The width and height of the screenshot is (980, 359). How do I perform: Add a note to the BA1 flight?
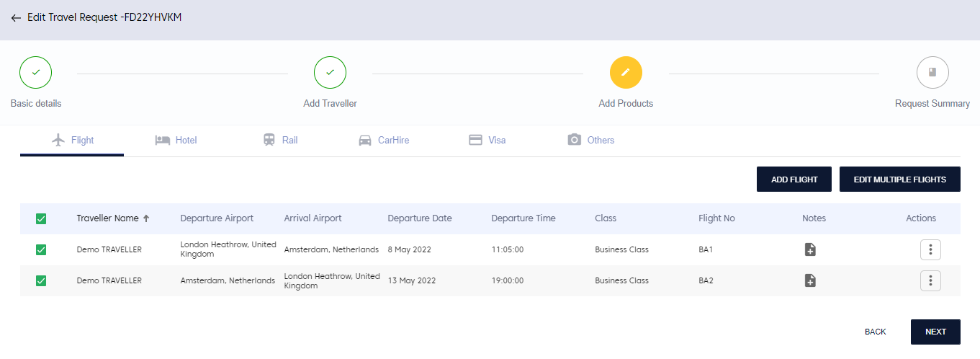point(810,249)
